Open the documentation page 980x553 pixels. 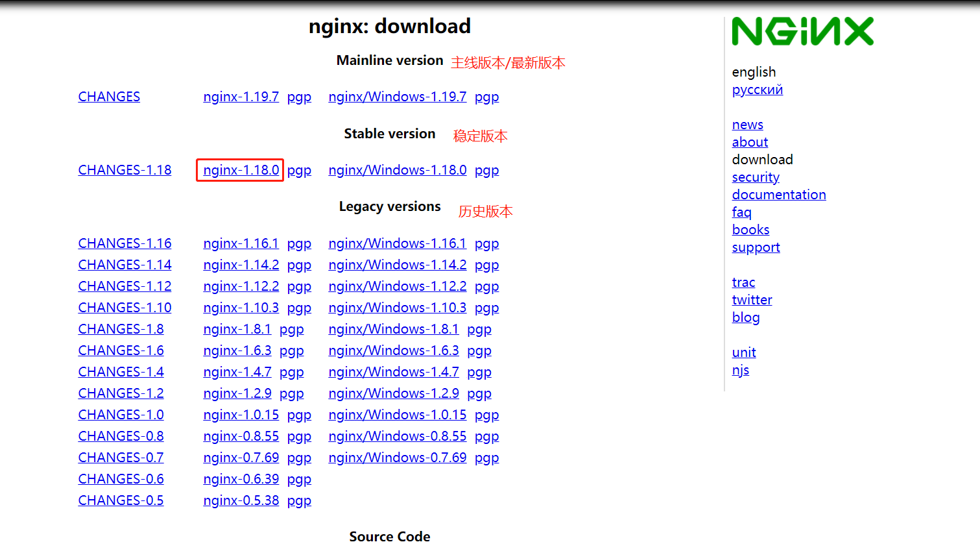coord(779,195)
